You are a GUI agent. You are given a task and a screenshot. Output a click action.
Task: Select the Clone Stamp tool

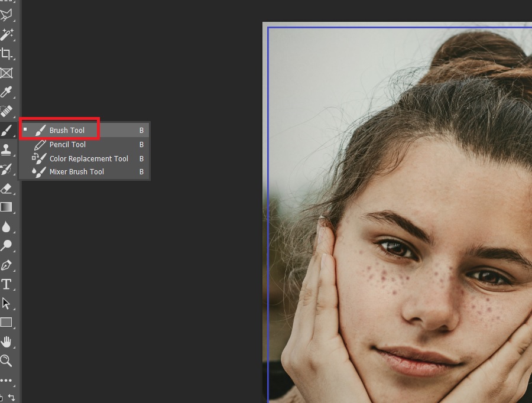(7, 149)
